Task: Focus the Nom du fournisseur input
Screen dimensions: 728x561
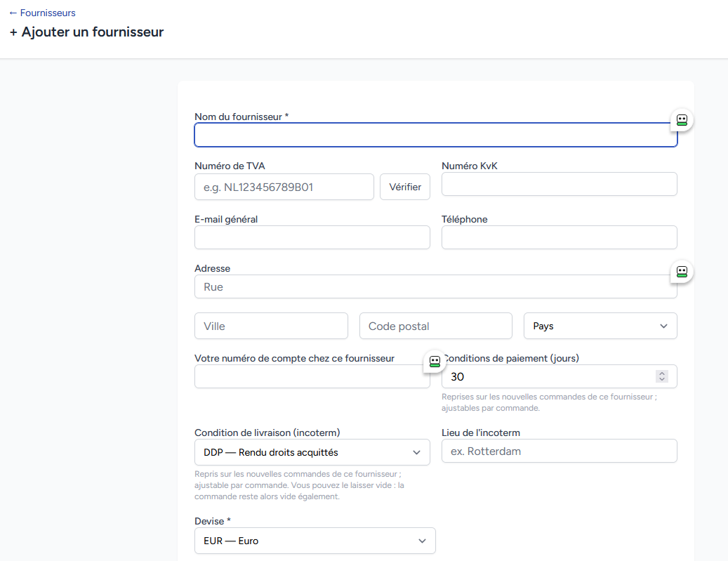Action: pyautogui.click(x=435, y=135)
